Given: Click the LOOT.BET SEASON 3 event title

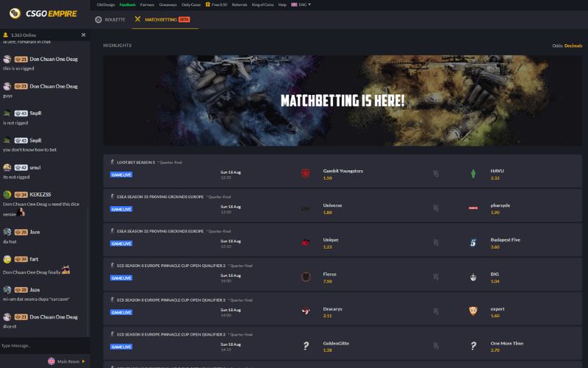Looking at the screenshot, I should [x=136, y=163].
